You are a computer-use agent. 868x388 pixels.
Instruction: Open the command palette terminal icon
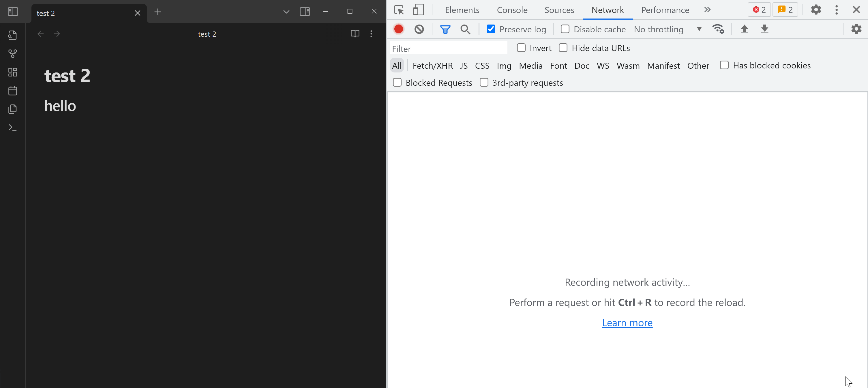coord(12,128)
